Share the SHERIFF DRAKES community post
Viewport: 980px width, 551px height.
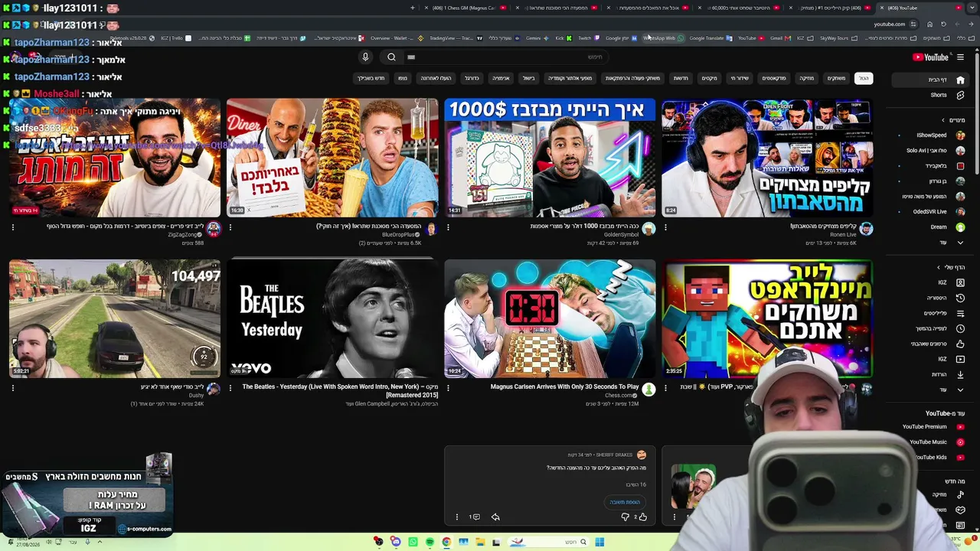[495, 517]
